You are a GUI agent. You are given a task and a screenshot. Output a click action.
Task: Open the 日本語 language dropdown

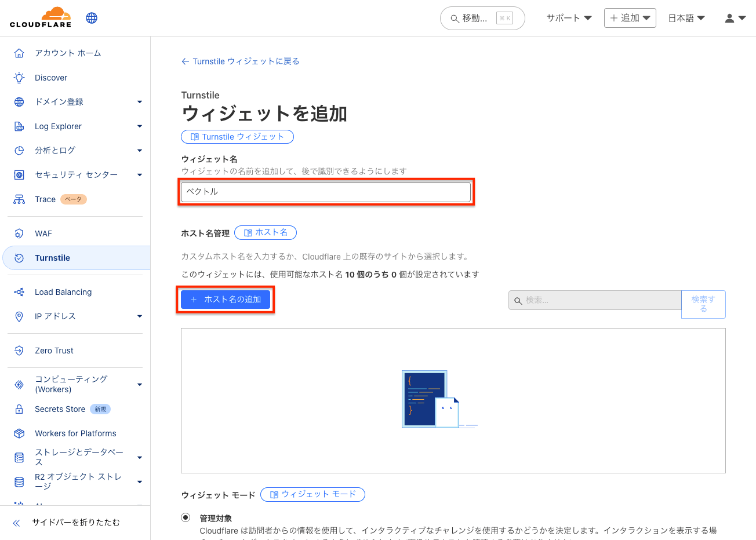pos(686,18)
